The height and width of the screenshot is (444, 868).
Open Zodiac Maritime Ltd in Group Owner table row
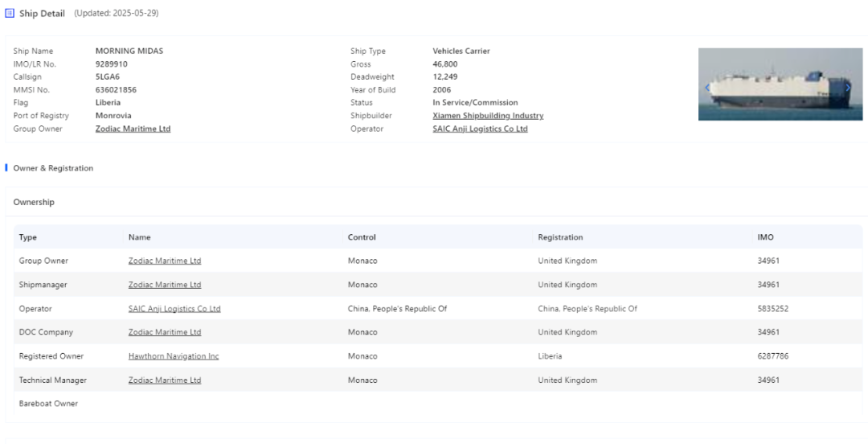(165, 261)
